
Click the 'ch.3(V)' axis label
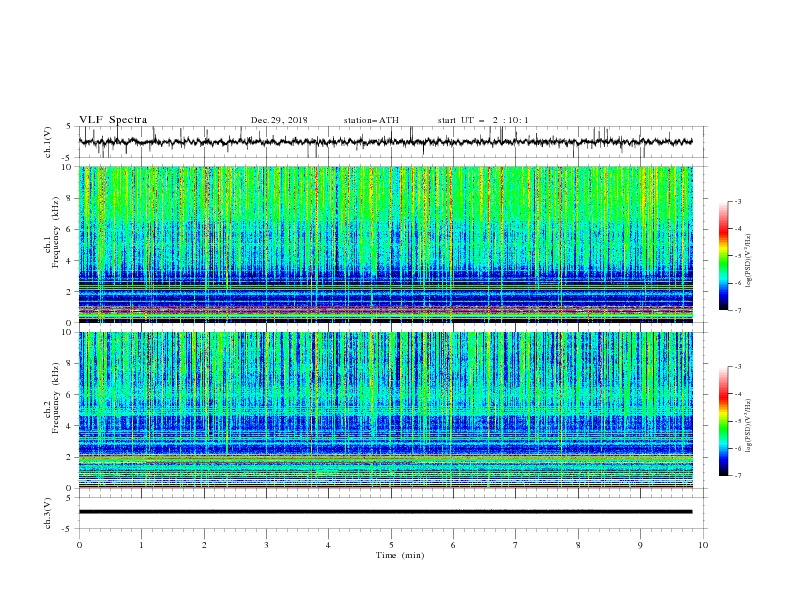pyautogui.click(x=48, y=513)
